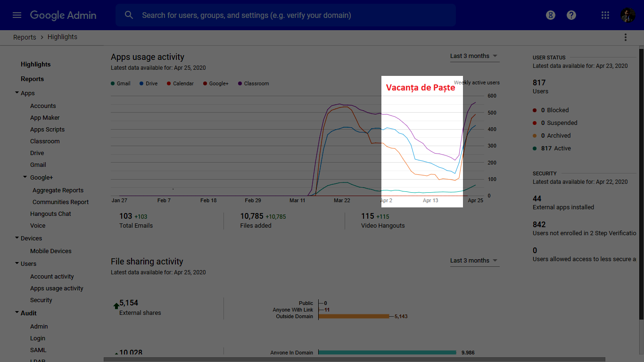The width and height of the screenshot is (644, 362).
Task: Open the Google apps grid launcher
Action: [605, 15]
